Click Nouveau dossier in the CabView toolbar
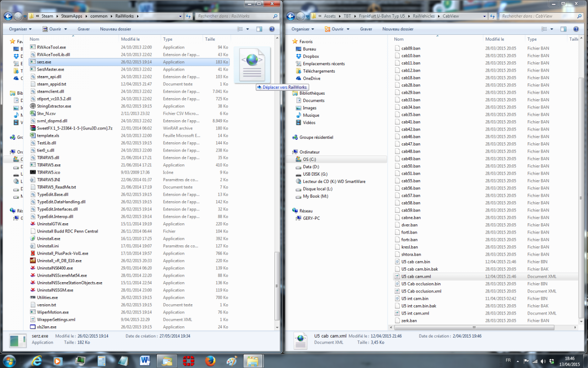This screenshot has width=588, height=368. (x=398, y=29)
